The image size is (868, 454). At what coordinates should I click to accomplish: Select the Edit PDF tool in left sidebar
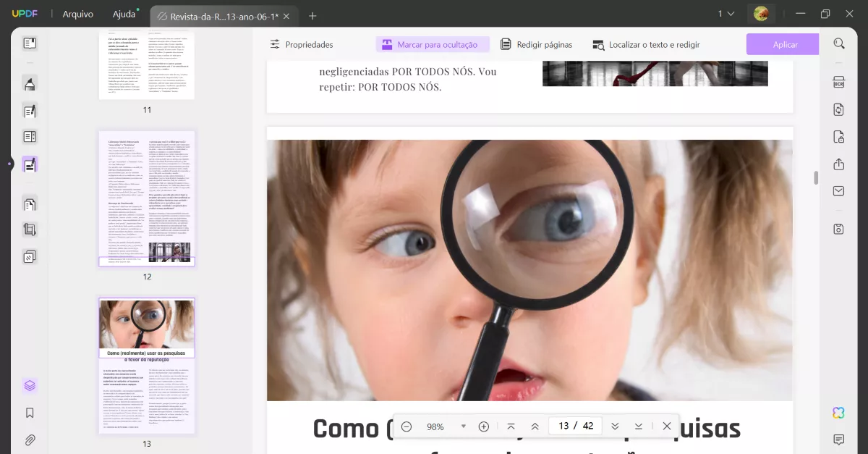[29, 111]
